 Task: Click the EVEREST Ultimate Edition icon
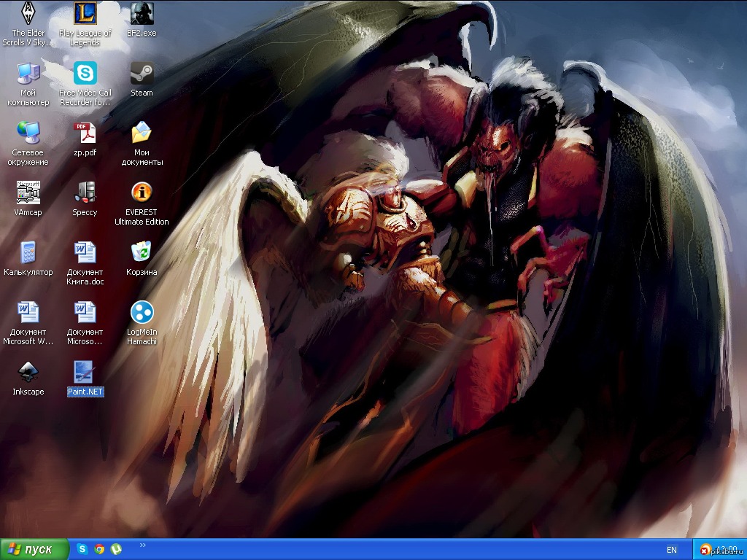point(142,193)
